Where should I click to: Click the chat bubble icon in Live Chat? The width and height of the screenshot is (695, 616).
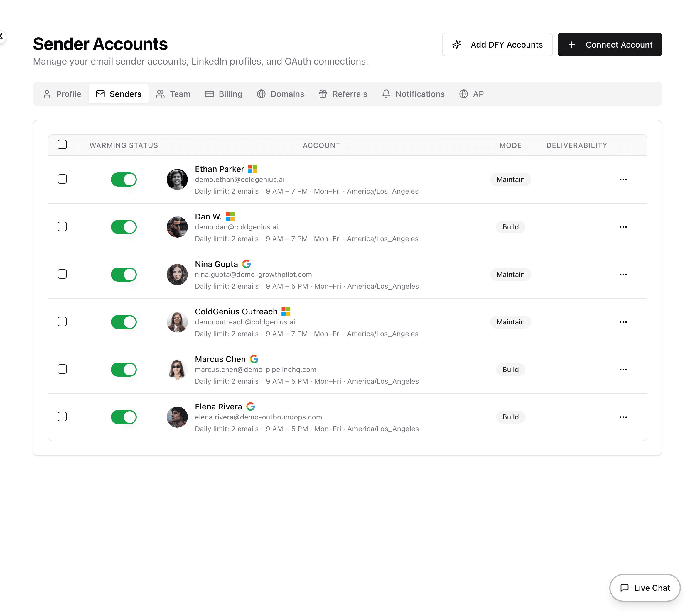(625, 588)
